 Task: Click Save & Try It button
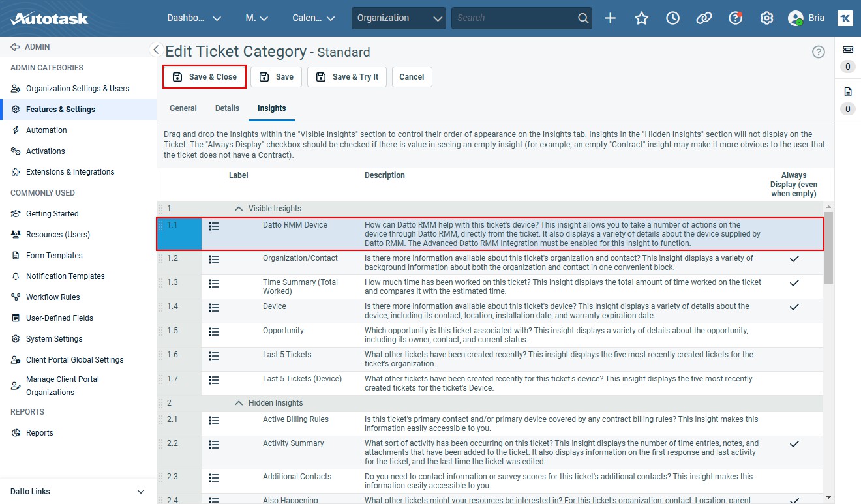347,77
